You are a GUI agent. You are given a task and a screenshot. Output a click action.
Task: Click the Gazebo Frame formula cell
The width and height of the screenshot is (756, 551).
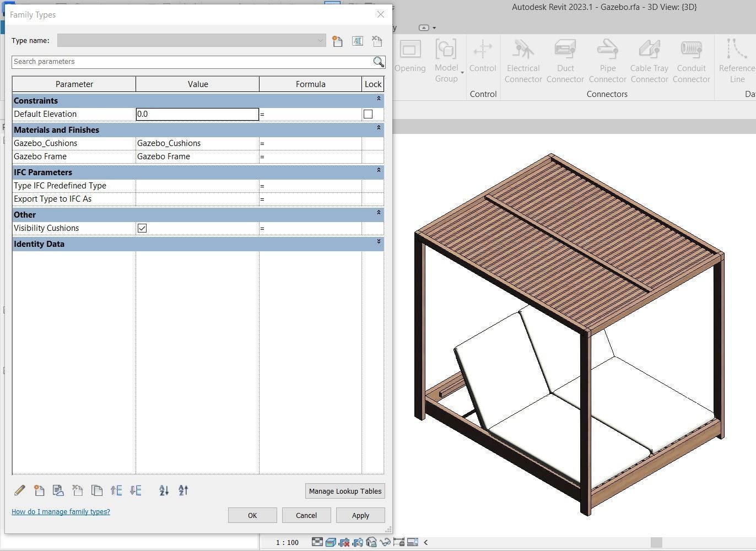tap(310, 156)
